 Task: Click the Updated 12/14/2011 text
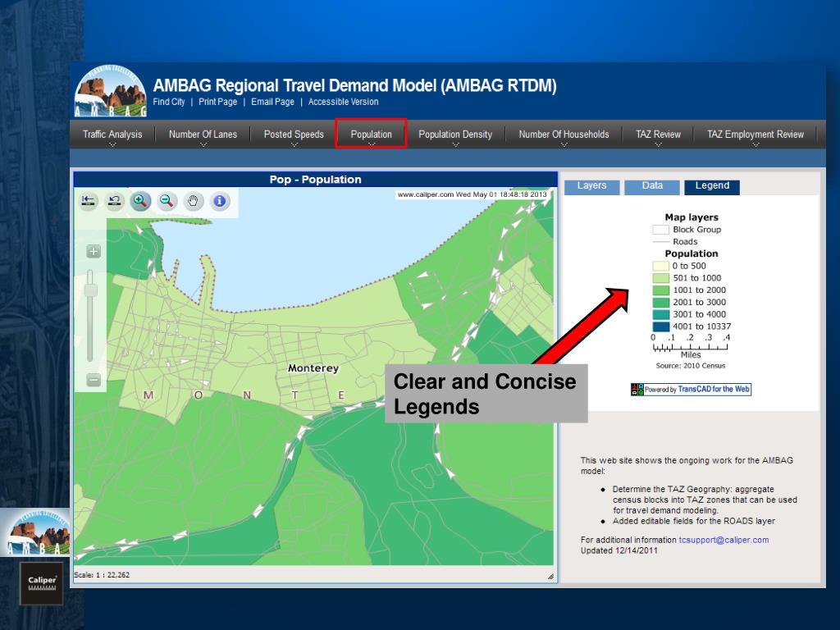click(x=619, y=550)
